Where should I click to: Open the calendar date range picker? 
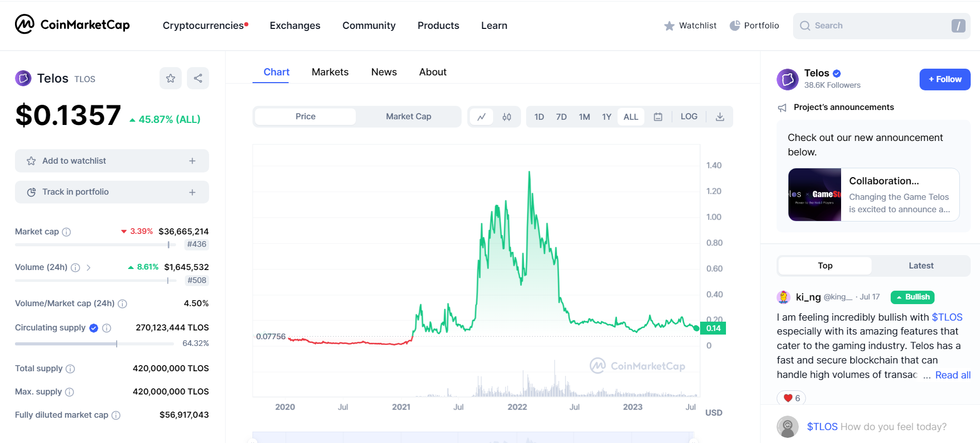pyautogui.click(x=658, y=117)
